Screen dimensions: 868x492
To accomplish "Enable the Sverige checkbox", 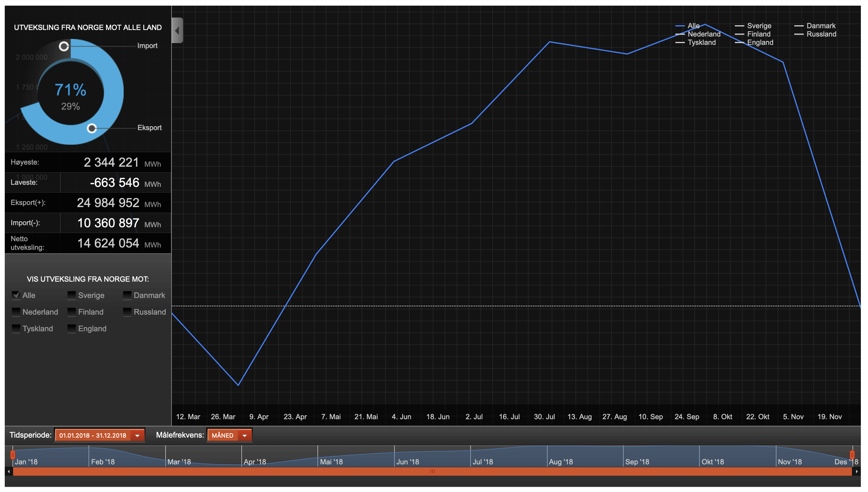I will (71, 295).
